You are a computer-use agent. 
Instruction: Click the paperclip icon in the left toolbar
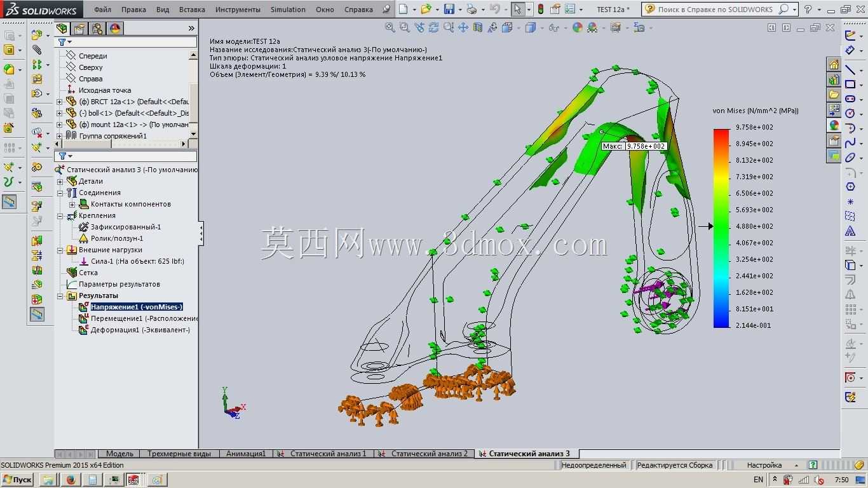[x=37, y=50]
